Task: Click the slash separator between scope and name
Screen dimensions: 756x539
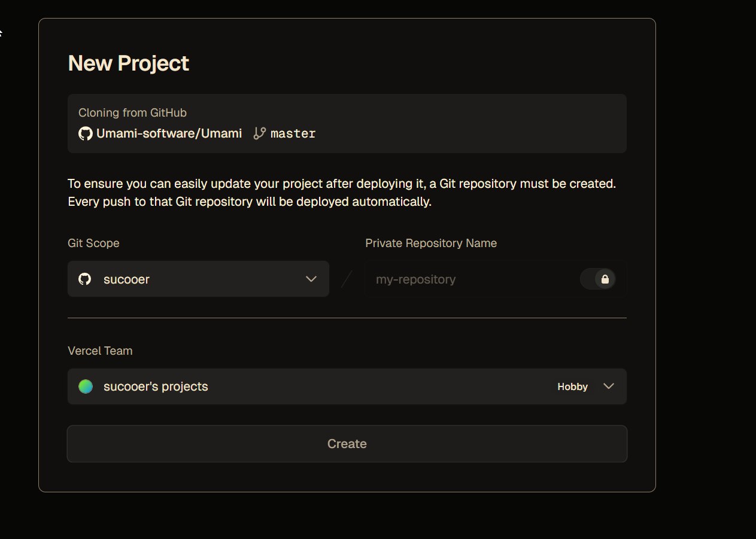Action: pyautogui.click(x=347, y=279)
